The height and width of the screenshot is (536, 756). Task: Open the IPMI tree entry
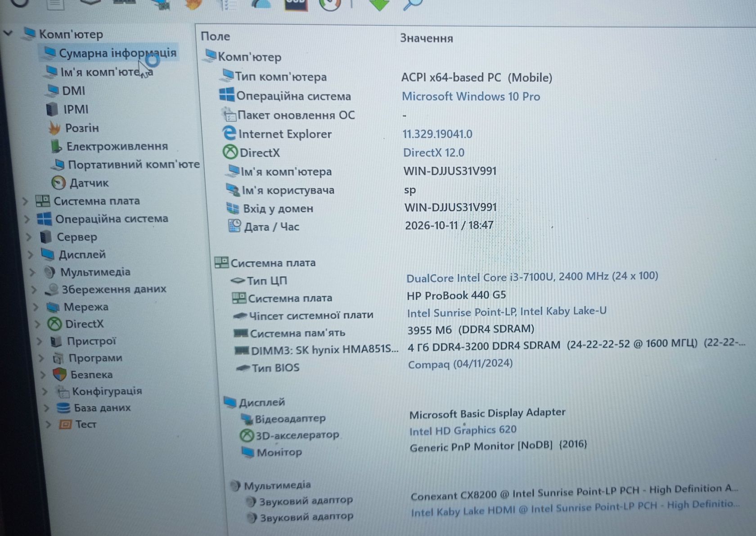(76, 109)
